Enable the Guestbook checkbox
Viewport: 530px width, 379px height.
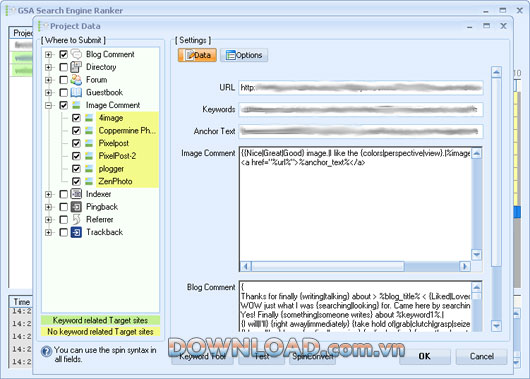(64, 92)
